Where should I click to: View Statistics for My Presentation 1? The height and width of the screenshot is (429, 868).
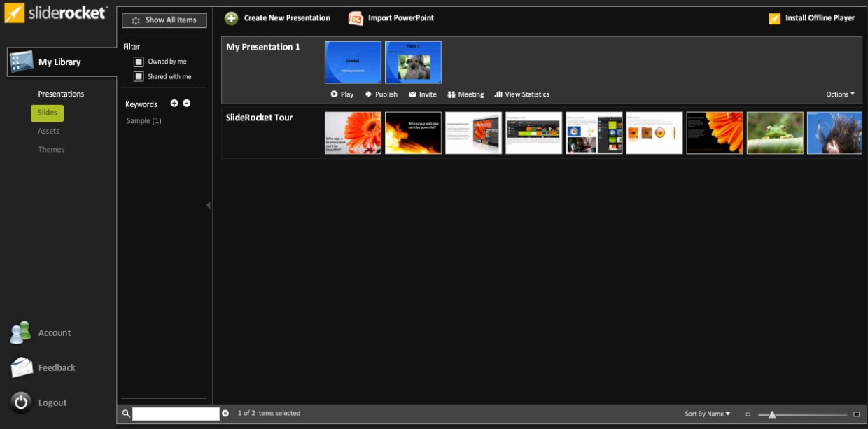[x=521, y=94]
